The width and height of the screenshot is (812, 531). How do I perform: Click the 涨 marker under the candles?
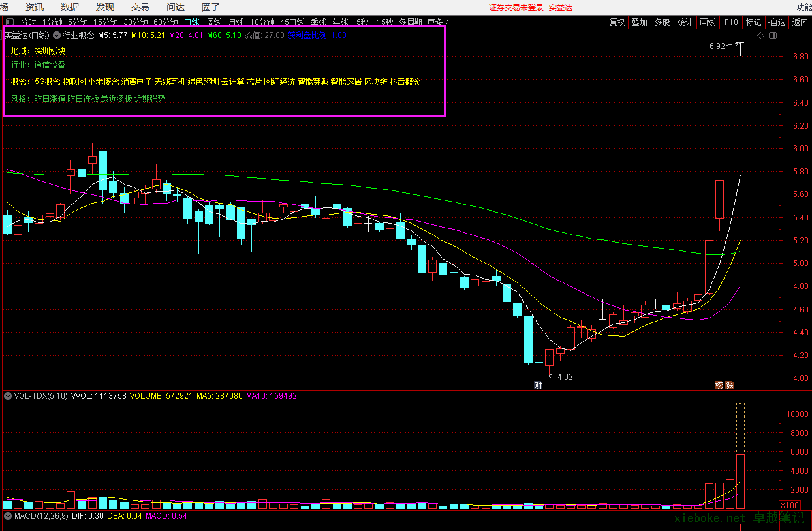(x=729, y=385)
